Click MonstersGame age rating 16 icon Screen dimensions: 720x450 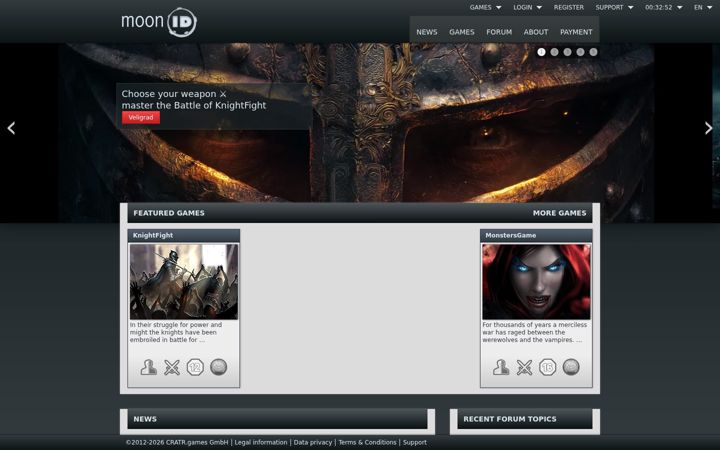(x=548, y=367)
